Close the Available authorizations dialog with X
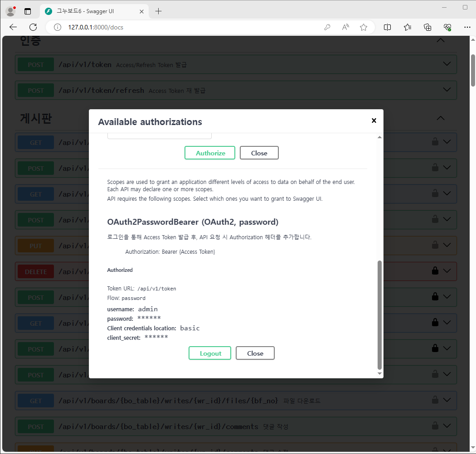This screenshot has width=476, height=454. (x=374, y=121)
